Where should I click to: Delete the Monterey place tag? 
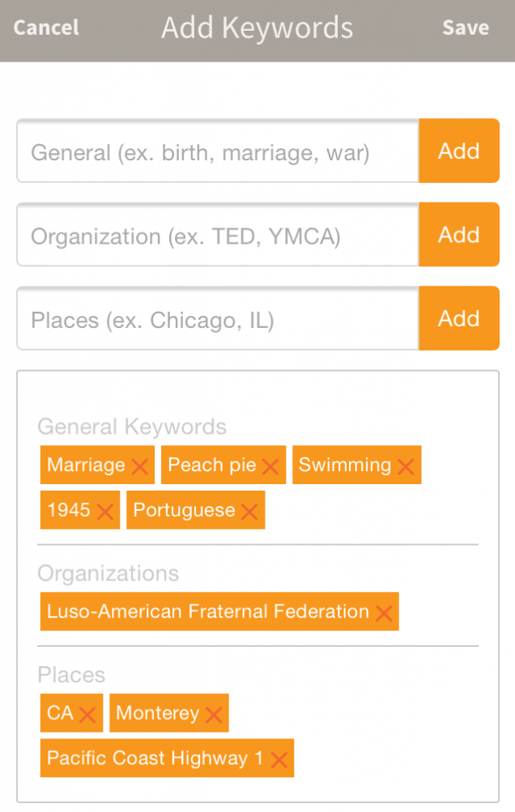click(214, 715)
